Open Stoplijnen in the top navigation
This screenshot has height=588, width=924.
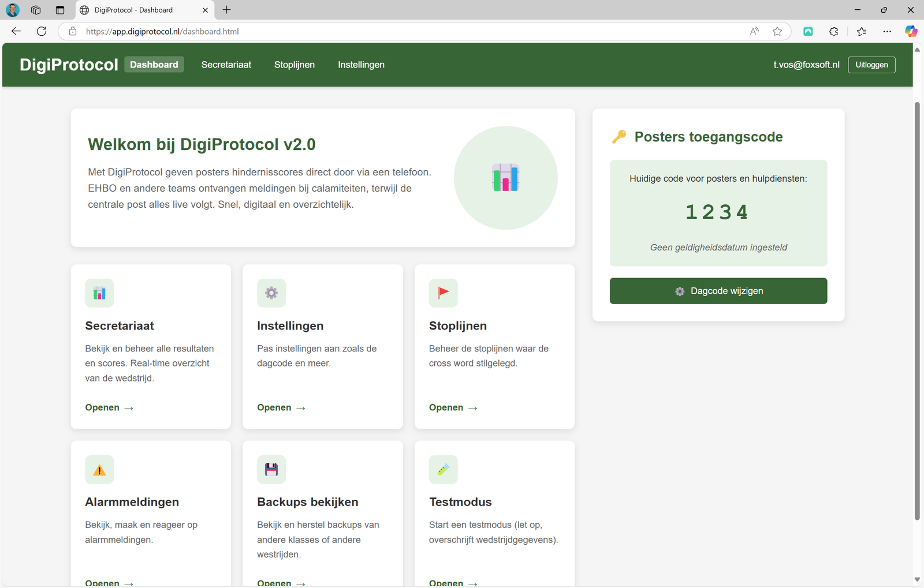[x=295, y=65]
